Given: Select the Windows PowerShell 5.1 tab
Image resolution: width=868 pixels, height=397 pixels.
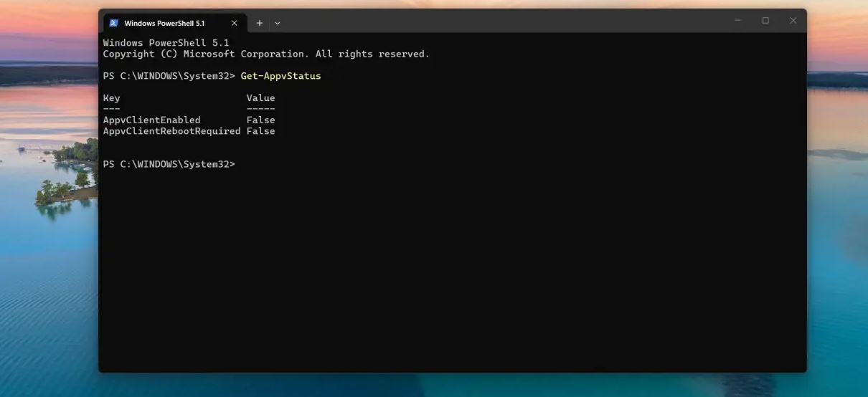Looking at the screenshot, I should [174, 23].
